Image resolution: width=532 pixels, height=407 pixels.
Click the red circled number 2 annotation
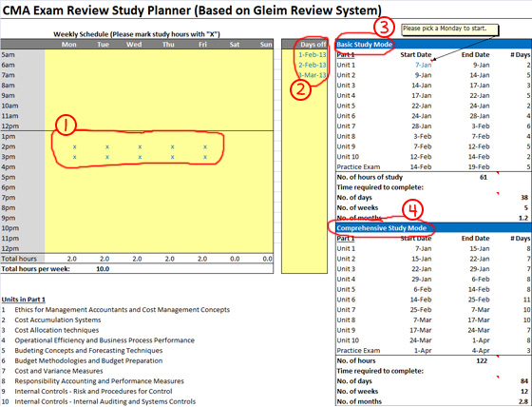[300, 89]
